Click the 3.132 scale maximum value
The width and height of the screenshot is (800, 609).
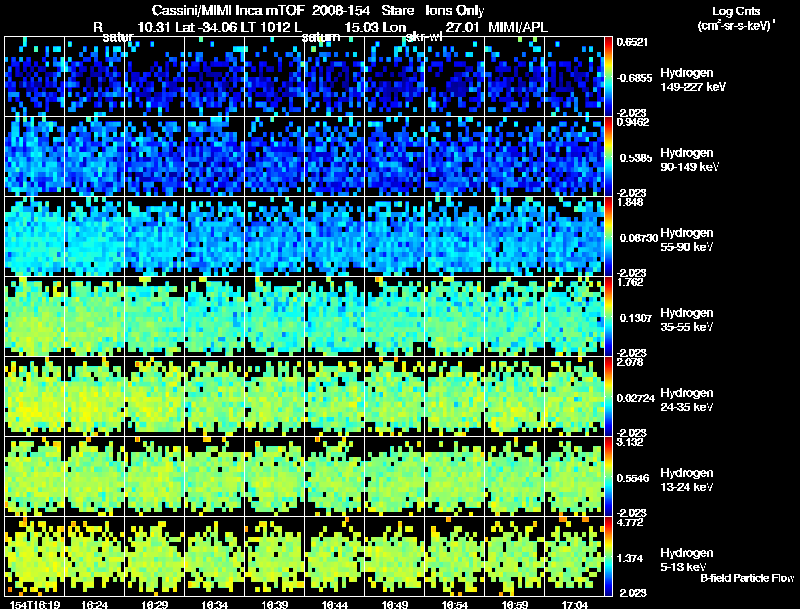click(x=630, y=442)
